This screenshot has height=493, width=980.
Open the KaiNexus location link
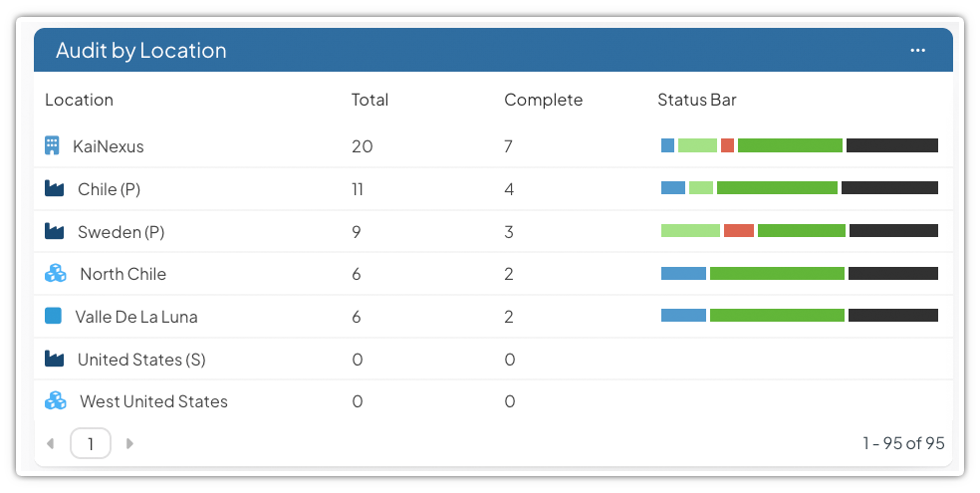click(109, 146)
